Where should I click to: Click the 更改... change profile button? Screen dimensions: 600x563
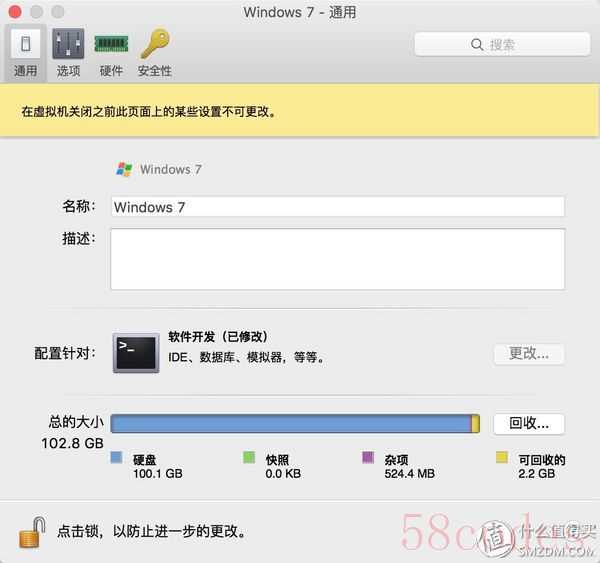click(529, 354)
